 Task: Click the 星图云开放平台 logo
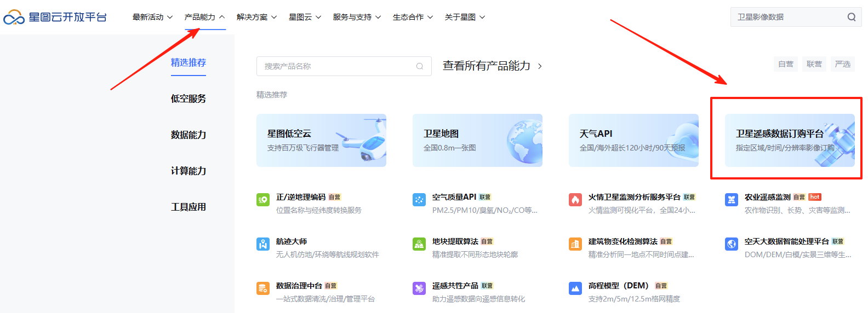pos(55,18)
